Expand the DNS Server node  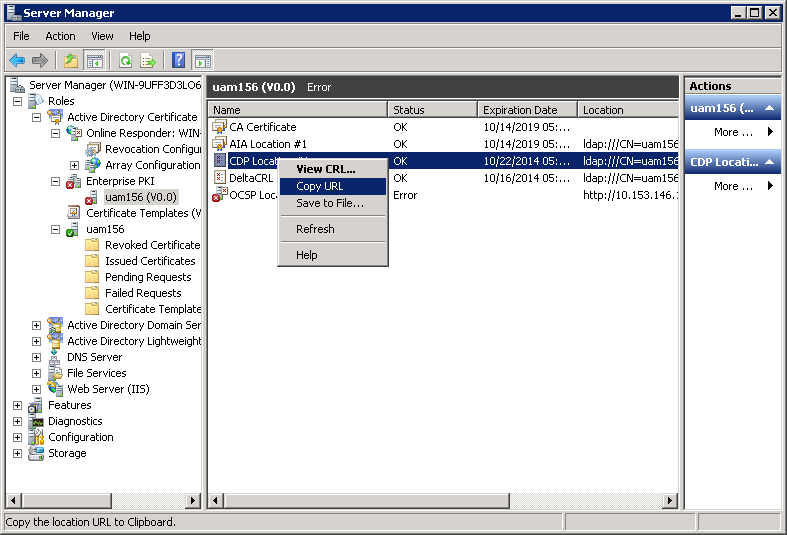point(37,358)
